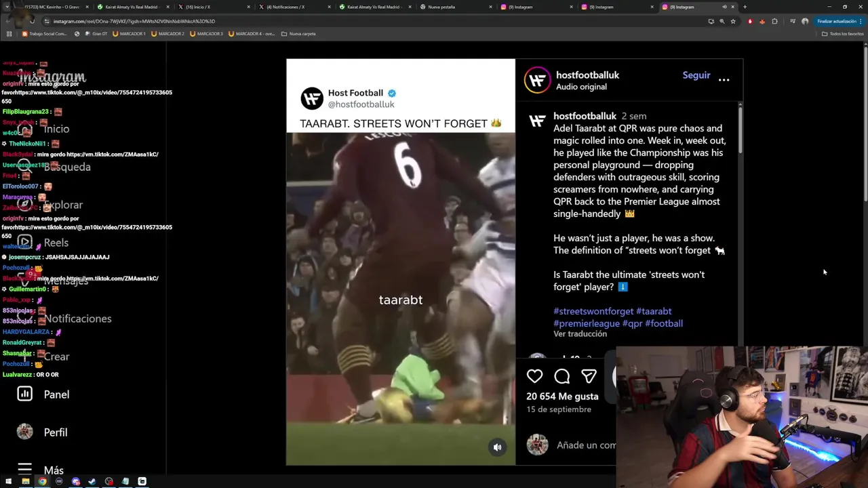Image resolution: width=868 pixels, height=488 pixels.
Task: Open Reels from the sidebar
Action: point(43,242)
